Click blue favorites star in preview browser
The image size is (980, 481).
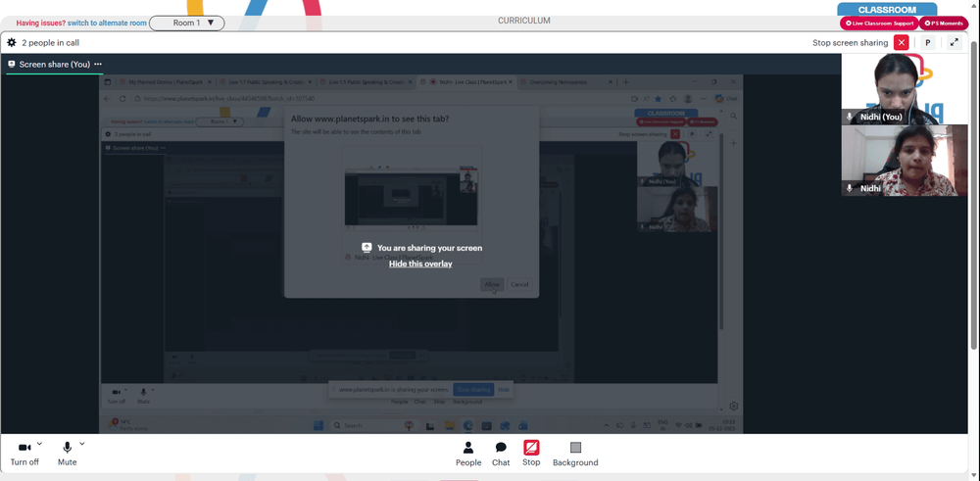[659, 99]
